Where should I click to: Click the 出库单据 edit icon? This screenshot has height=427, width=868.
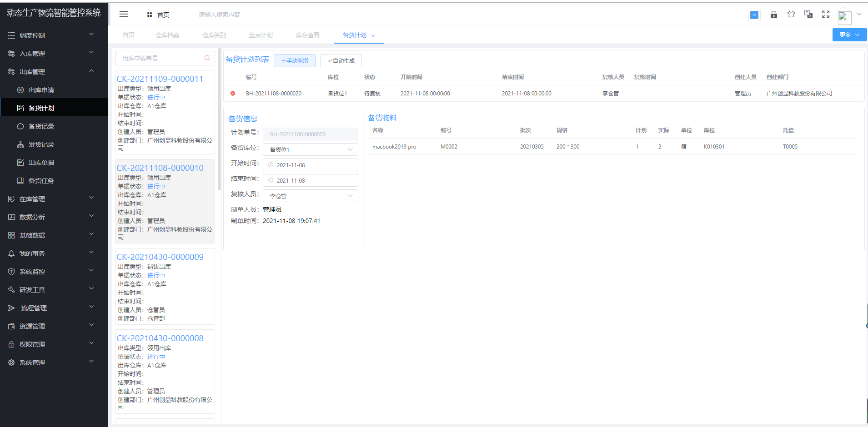pos(20,163)
